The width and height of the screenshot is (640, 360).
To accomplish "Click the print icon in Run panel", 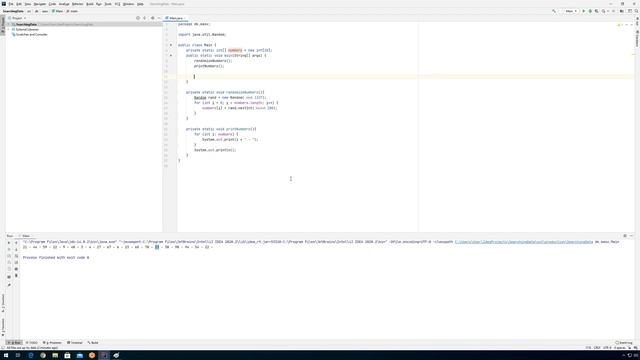I will click(16, 269).
